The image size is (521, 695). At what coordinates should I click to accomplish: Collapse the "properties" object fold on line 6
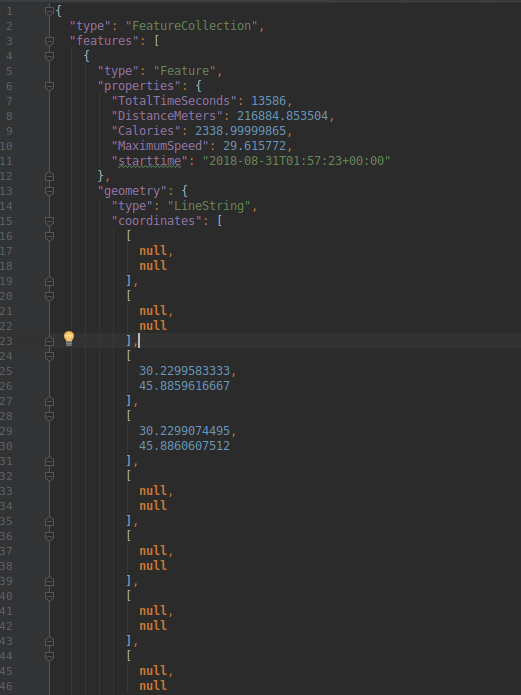coord(50,86)
